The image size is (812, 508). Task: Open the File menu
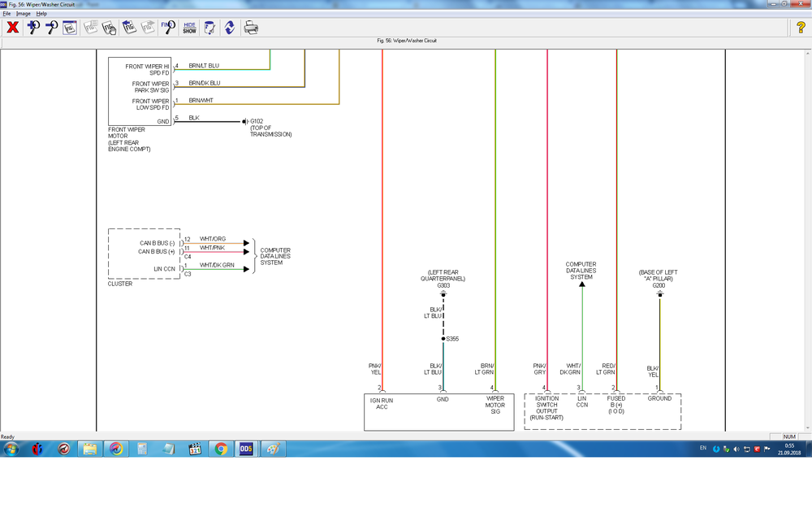point(6,14)
